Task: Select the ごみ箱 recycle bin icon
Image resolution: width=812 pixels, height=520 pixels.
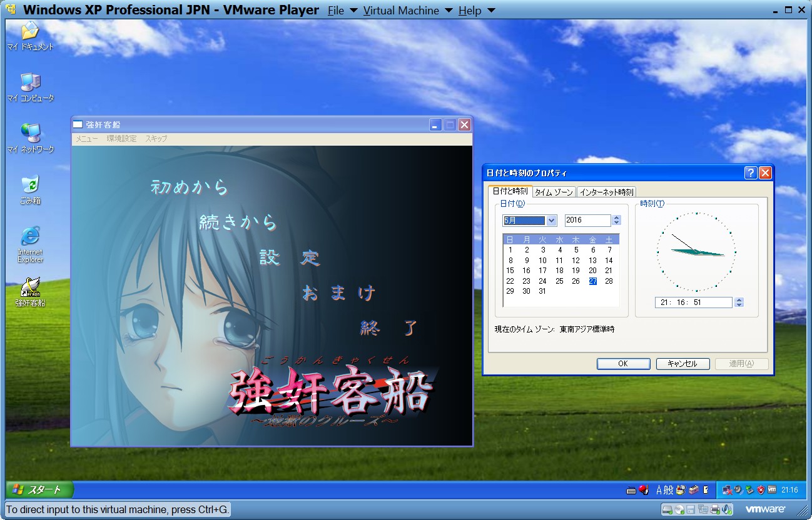Action: [x=30, y=190]
